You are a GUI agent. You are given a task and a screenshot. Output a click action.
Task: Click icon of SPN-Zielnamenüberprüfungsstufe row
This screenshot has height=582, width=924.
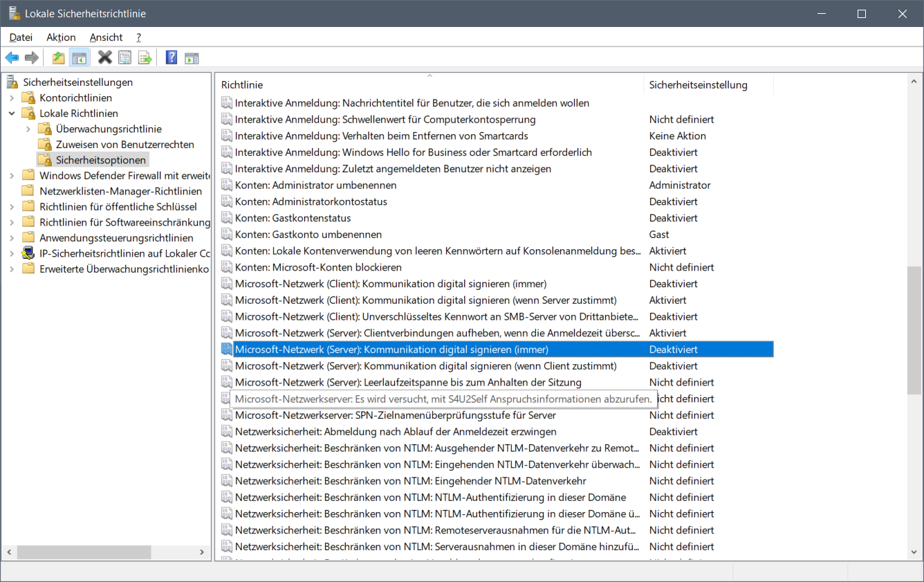[227, 415]
